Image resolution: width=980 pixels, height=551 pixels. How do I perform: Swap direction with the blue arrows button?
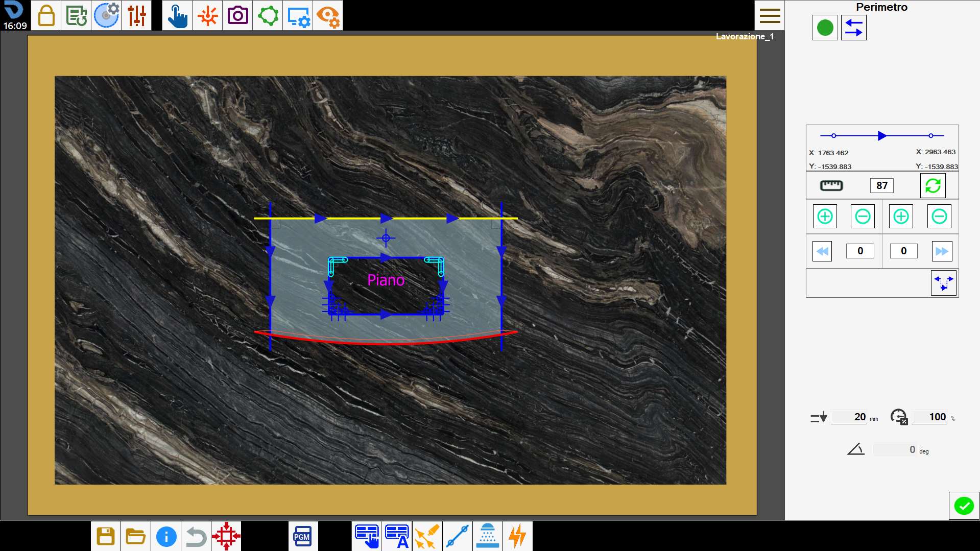point(854,28)
